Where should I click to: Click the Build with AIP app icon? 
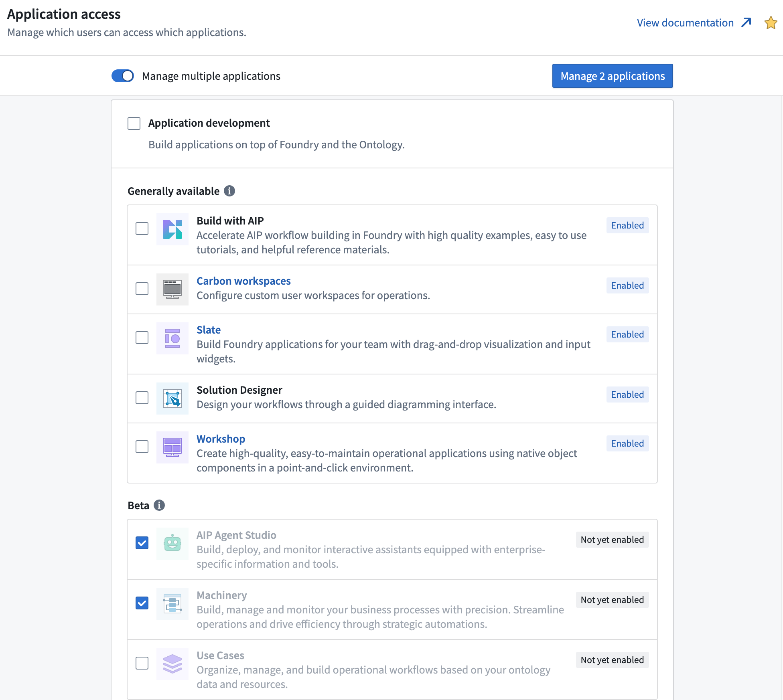pyautogui.click(x=172, y=229)
